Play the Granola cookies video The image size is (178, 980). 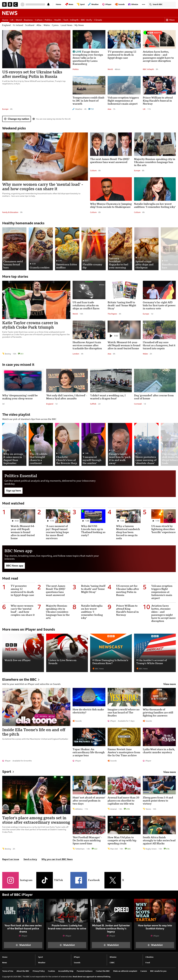(40, 249)
